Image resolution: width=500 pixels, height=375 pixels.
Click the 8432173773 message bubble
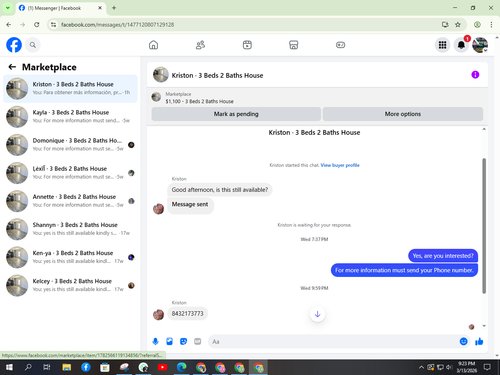click(x=187, y=314)
